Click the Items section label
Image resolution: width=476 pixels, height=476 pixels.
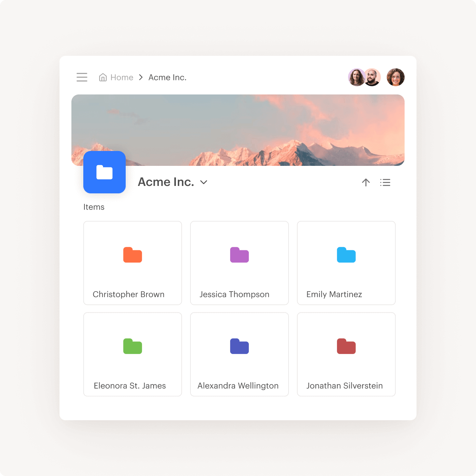94,207
